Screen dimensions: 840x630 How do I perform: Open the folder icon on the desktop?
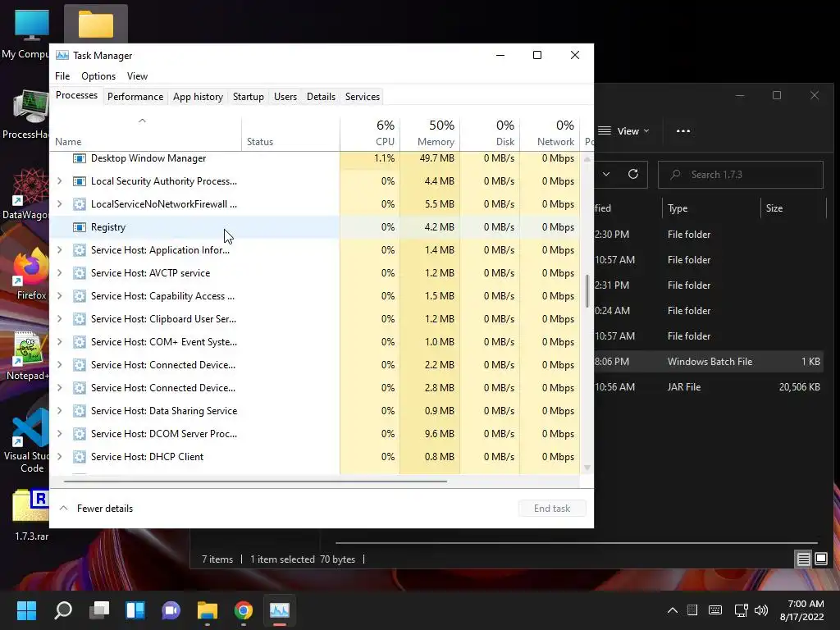(x=96, y=25)
